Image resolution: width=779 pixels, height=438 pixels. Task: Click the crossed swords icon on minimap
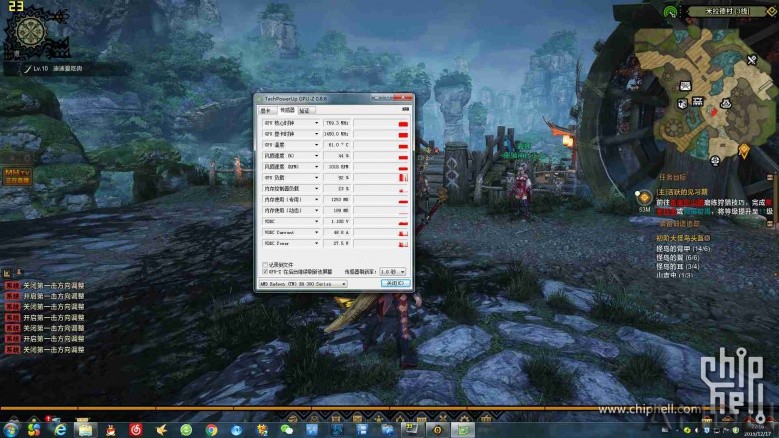click(752, 60)
